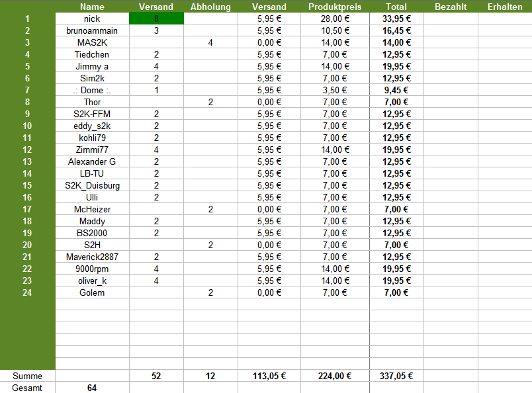Click the Summe row label

coord(27,376)
